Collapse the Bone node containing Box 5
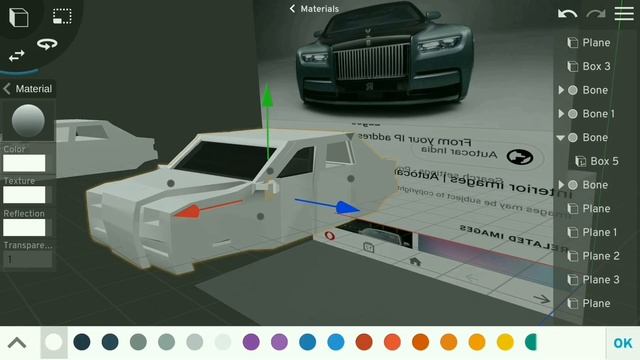 coord(561,138)
